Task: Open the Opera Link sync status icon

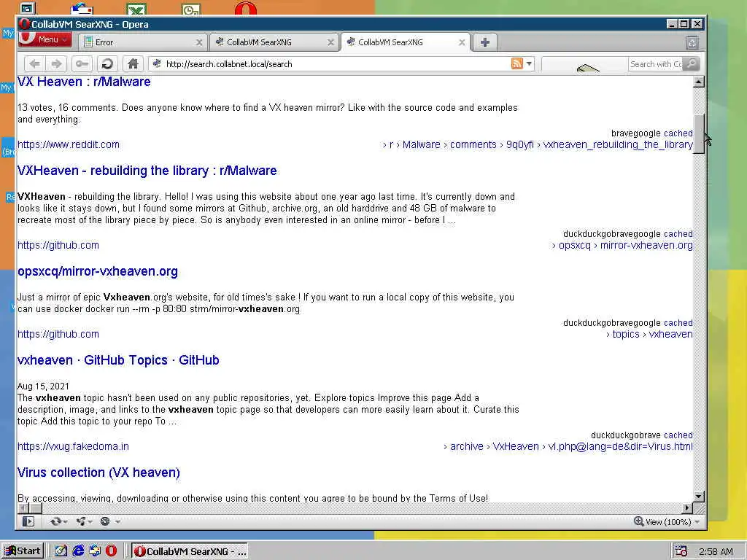Action: click(55, 522)
